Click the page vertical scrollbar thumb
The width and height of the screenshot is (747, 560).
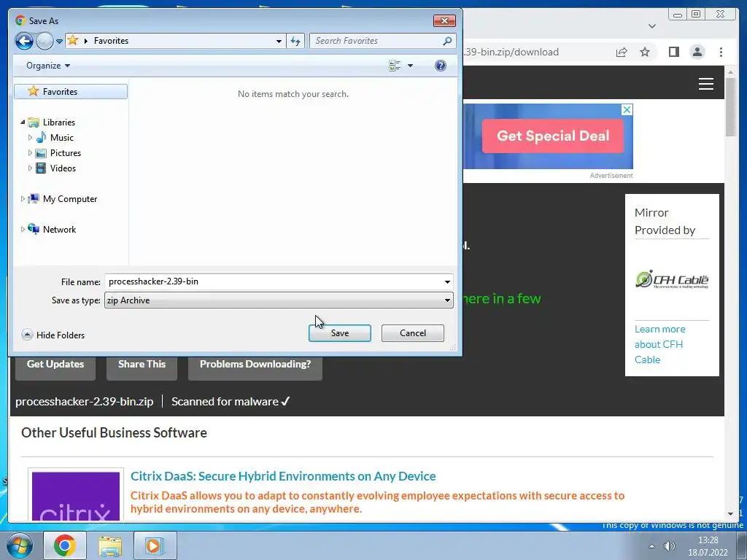click(x=731, y=107)
